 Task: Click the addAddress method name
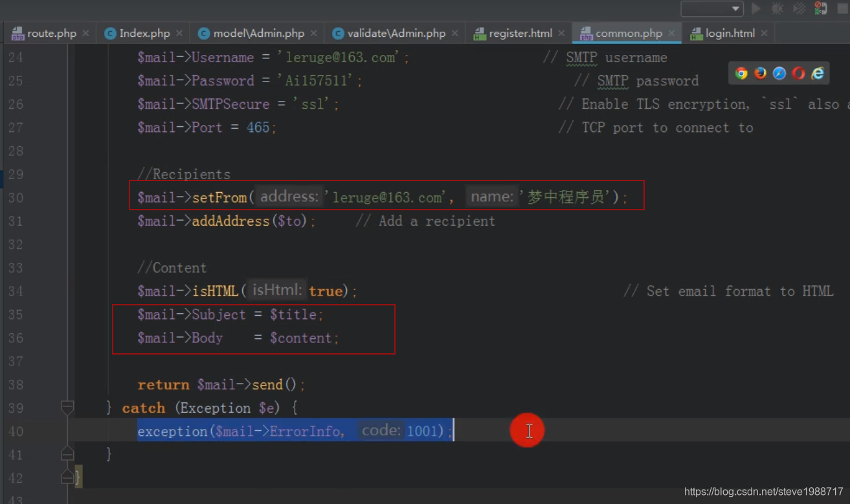[230, 221]
